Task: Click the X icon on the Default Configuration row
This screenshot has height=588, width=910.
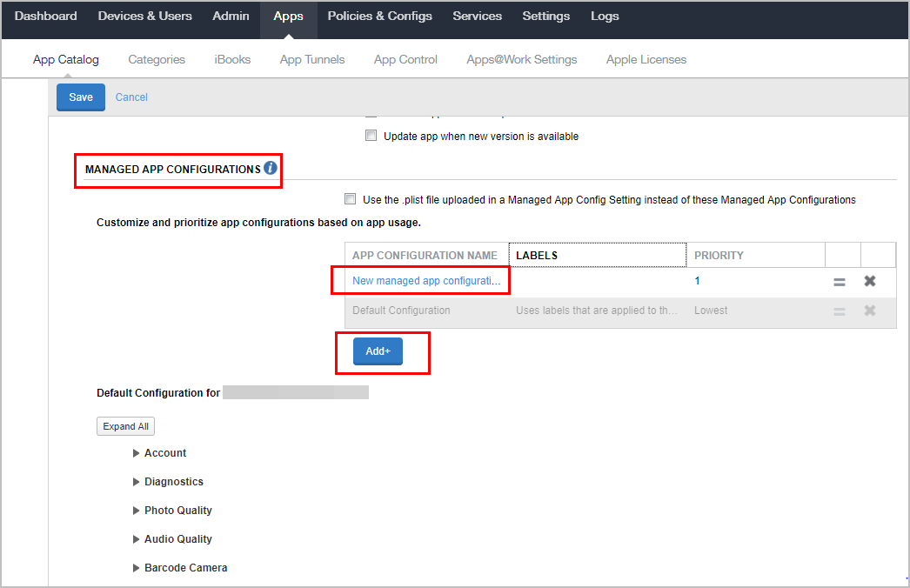Action: coord(869,311)
